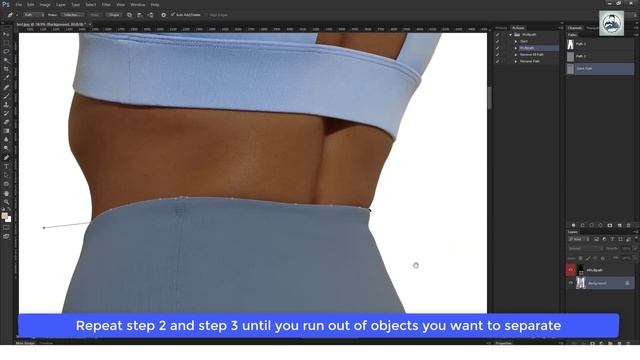Screen dimensions: 640x360
Task: Open the Window menu
Action: 138,4
